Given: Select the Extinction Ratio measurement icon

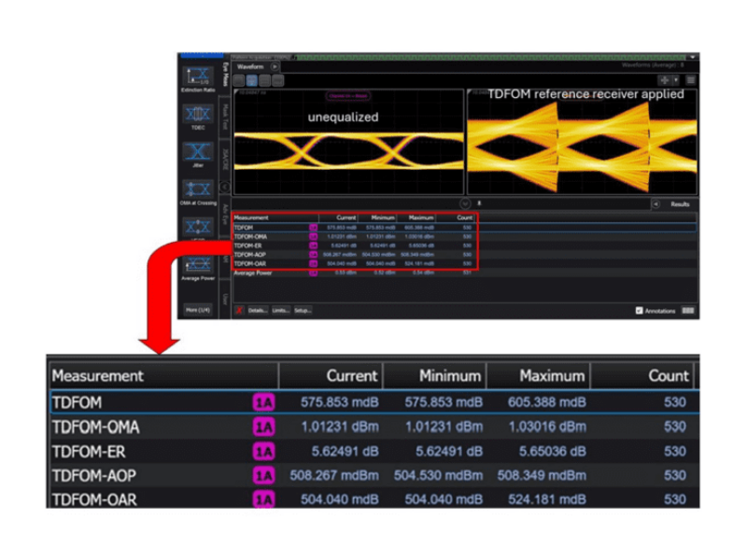Looking at the screenshot, I should click(198, 77).
